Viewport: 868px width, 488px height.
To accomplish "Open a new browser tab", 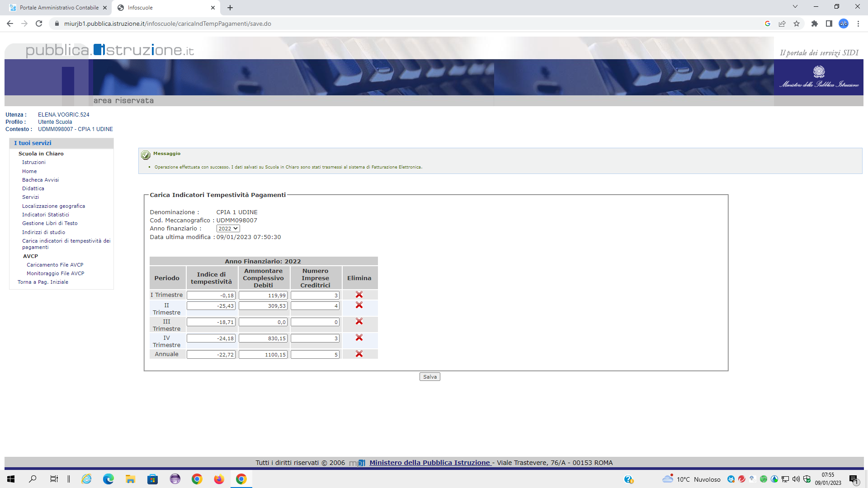I will coord(230,8).
